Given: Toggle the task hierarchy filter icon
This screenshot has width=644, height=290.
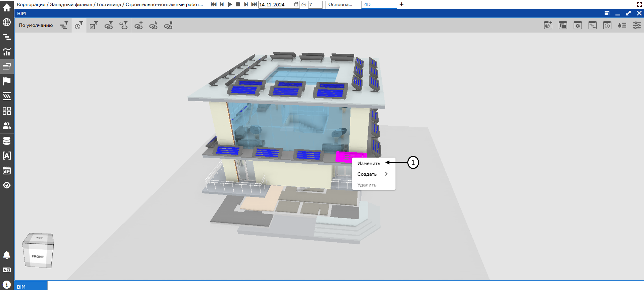Looking at the screenshot, I should click(64, 25).
